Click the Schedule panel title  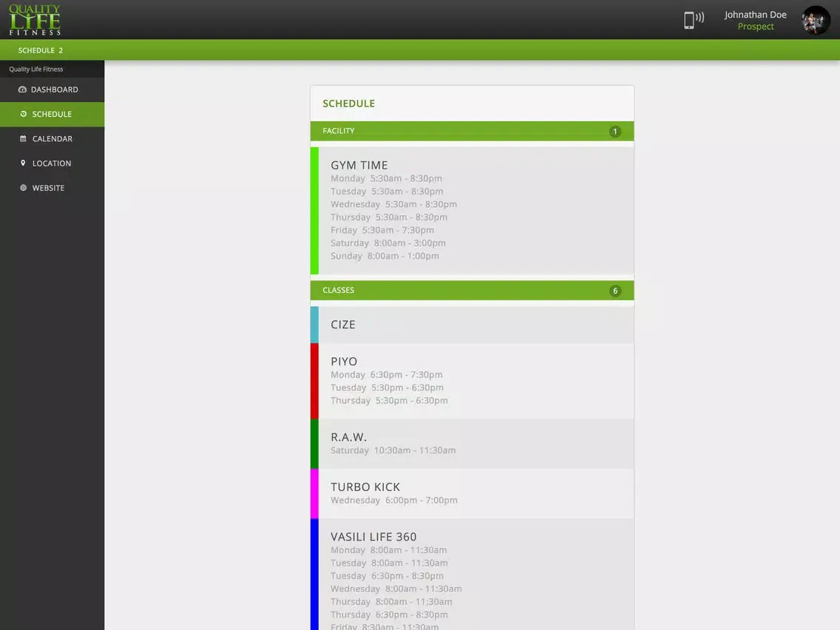point(349,104)
